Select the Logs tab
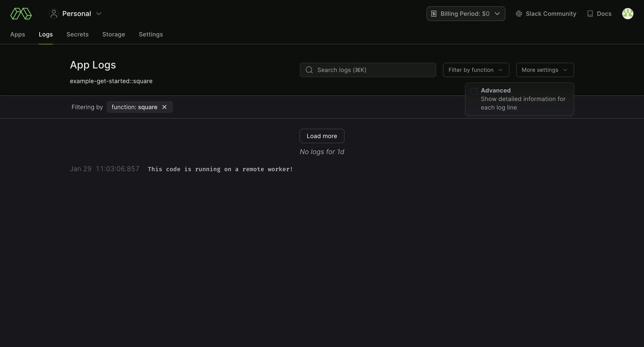Viewport: 644px width, 347px height. click(x=46, y=35)
